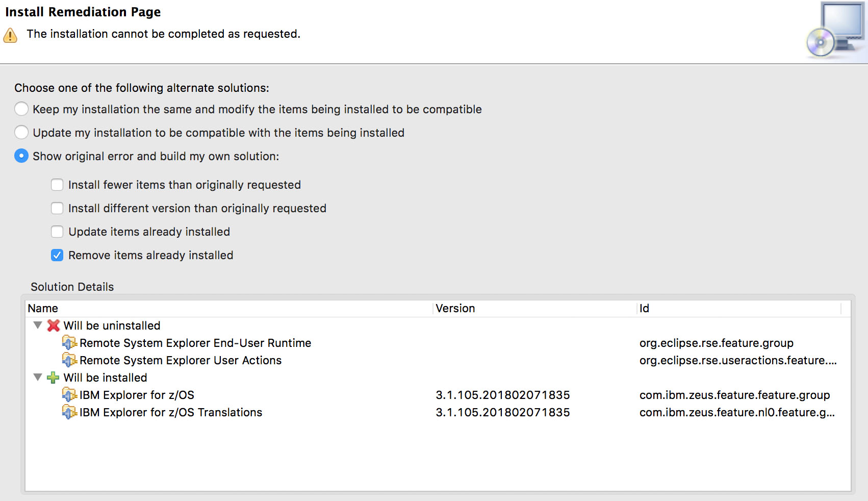The height and width of the screenshot is (501, 868).
Task: Click feature icon beside IBM Explorer for z/OS Translations
Action: coord(69,412)
